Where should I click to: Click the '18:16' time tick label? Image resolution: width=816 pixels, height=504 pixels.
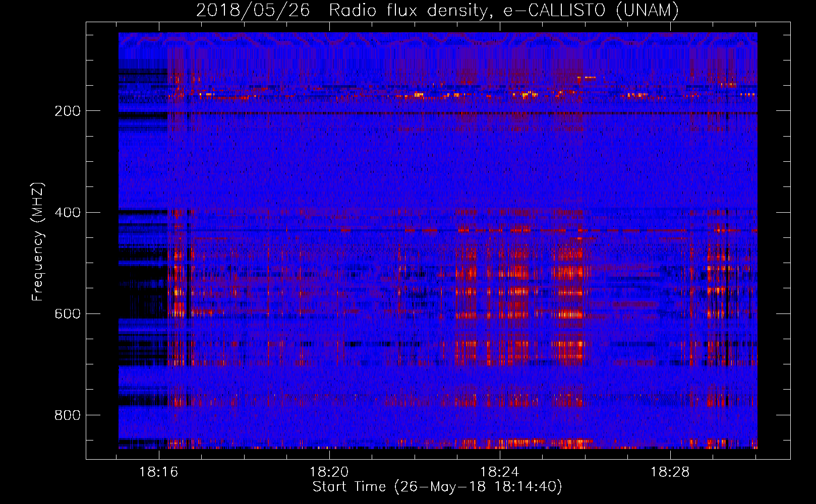click(x=159, y=472)
